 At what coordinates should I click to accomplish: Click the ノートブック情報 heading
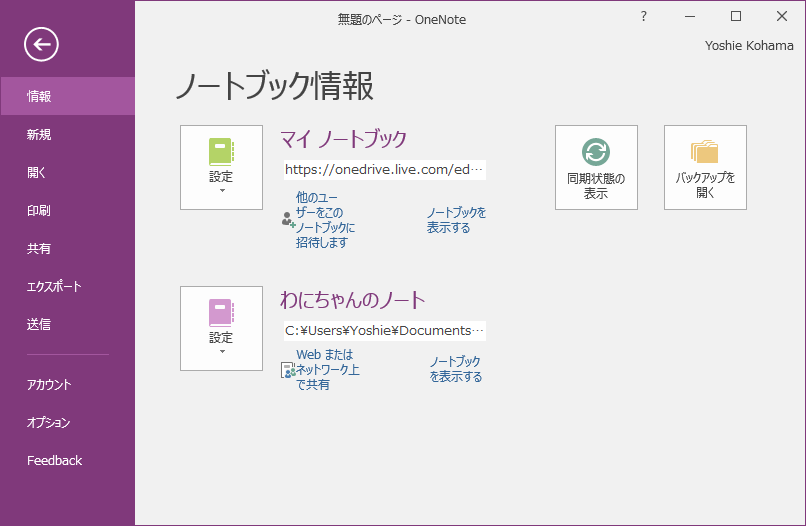click(x=274, y=86)
